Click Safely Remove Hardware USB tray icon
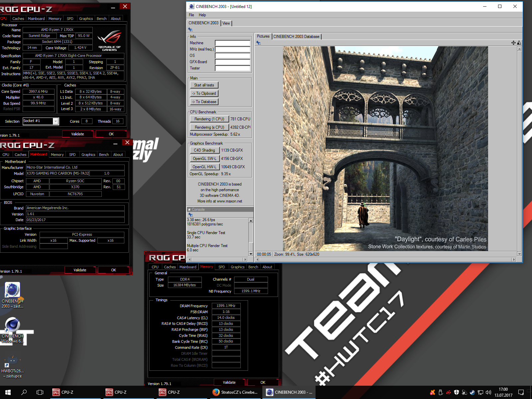The height and width of the screenshot is (399, 532). [x=441, y=392]
